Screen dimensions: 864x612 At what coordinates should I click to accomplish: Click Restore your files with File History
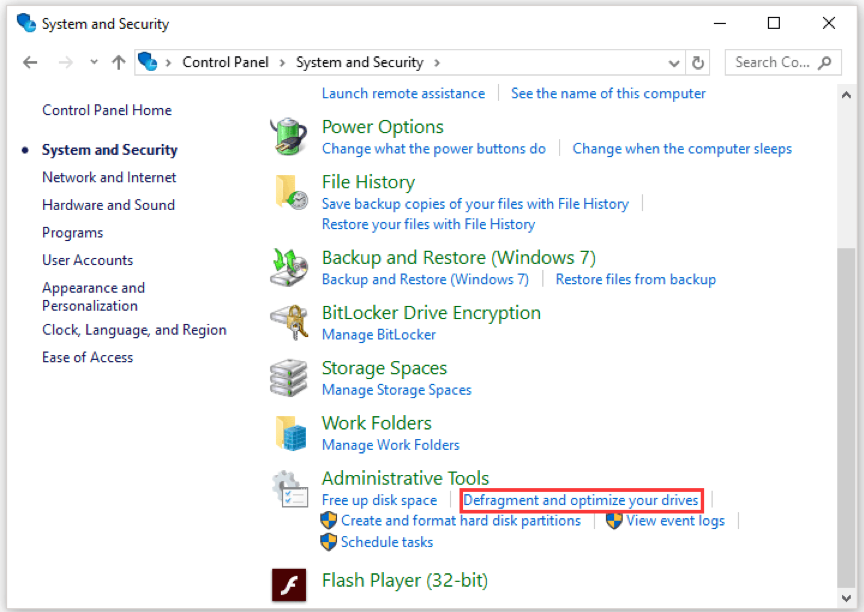click(x=428, y=224)
